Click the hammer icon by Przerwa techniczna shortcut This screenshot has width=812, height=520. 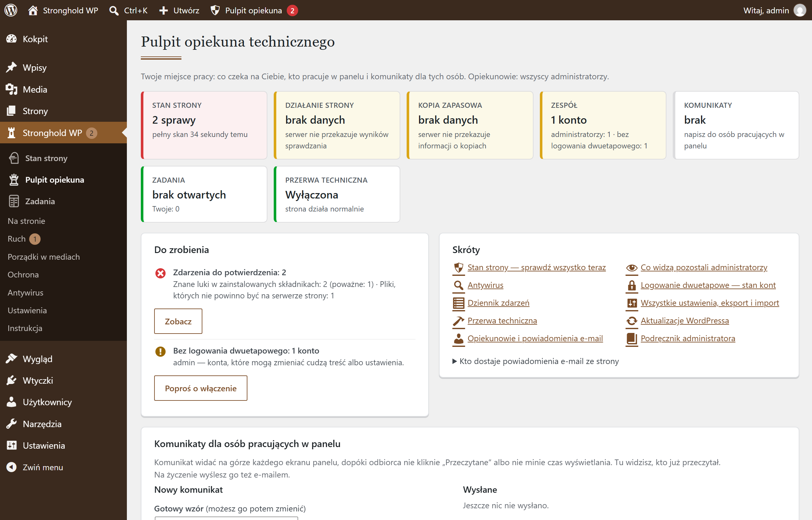pos(458,321)
